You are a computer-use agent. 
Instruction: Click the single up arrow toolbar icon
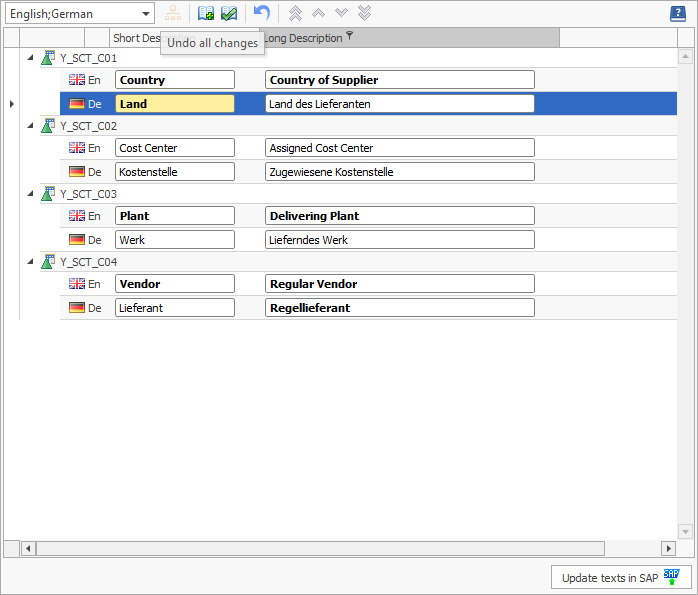pyautogui.click(x=318, y=13)
